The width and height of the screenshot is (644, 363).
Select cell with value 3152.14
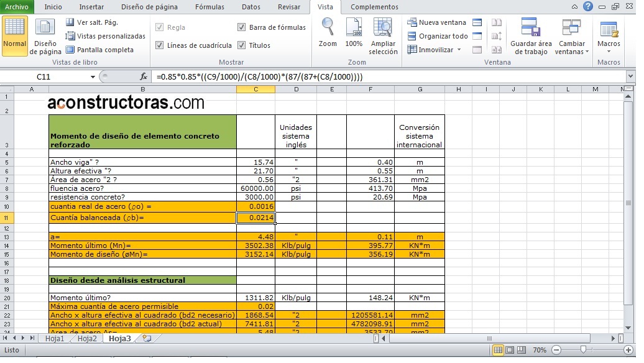pos(255,254)
